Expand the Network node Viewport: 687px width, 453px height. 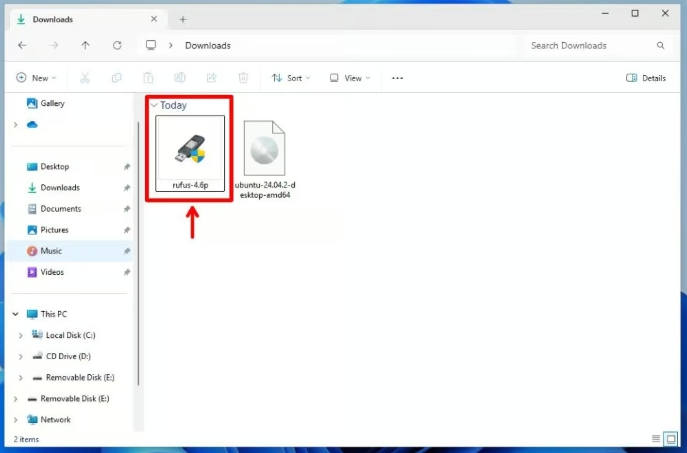tap(15, 420)
